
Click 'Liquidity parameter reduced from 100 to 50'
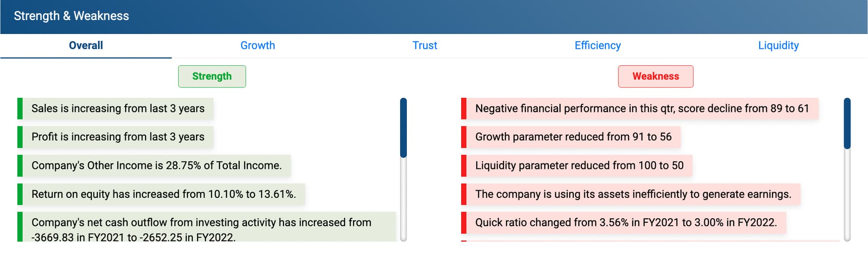(x=577, y=165)
